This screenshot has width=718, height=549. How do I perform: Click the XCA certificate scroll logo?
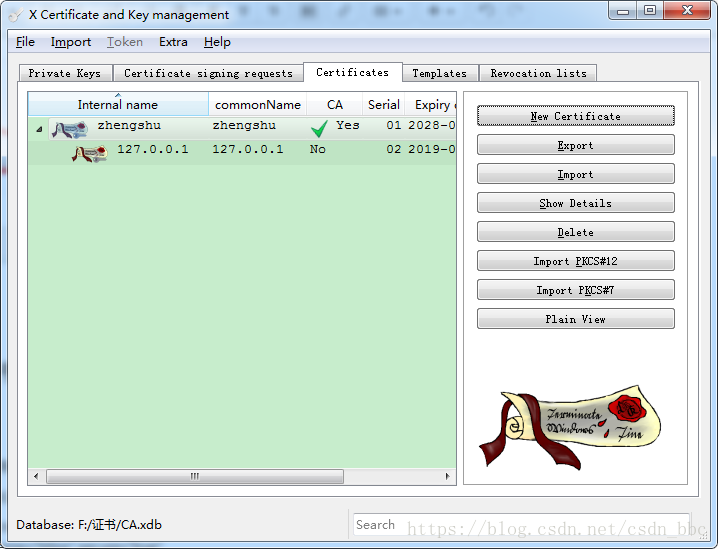coord(570,427)
